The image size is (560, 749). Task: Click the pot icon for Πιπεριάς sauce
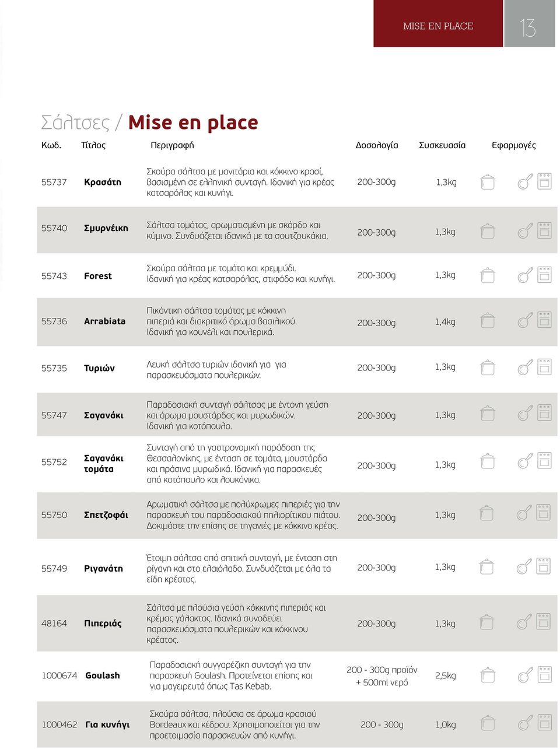tap(487, 622)
